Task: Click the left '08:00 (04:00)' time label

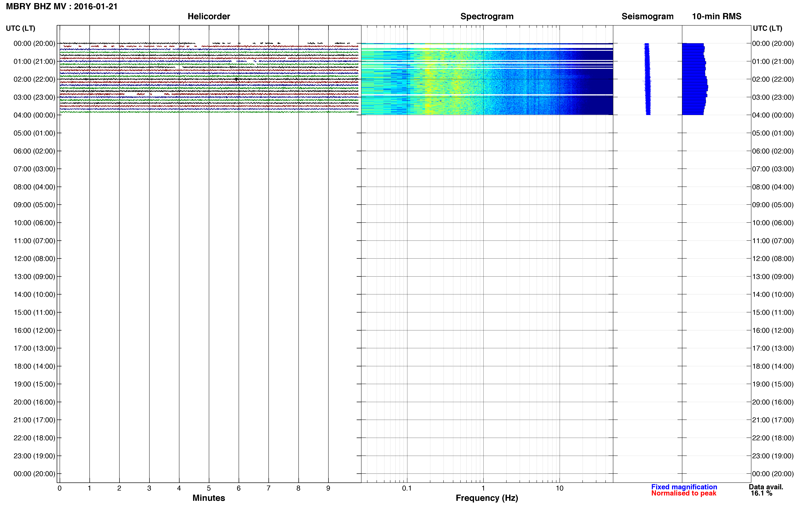Action: (x=34, y=187)
